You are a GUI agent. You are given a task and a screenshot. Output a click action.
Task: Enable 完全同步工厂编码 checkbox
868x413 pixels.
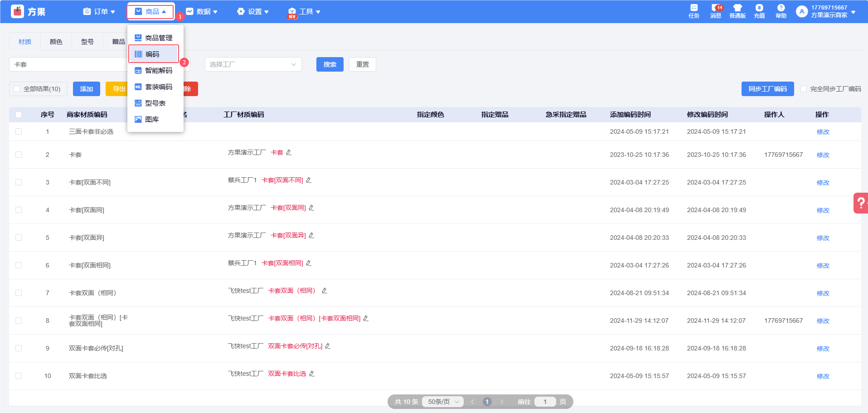click(x=804, y=89)
